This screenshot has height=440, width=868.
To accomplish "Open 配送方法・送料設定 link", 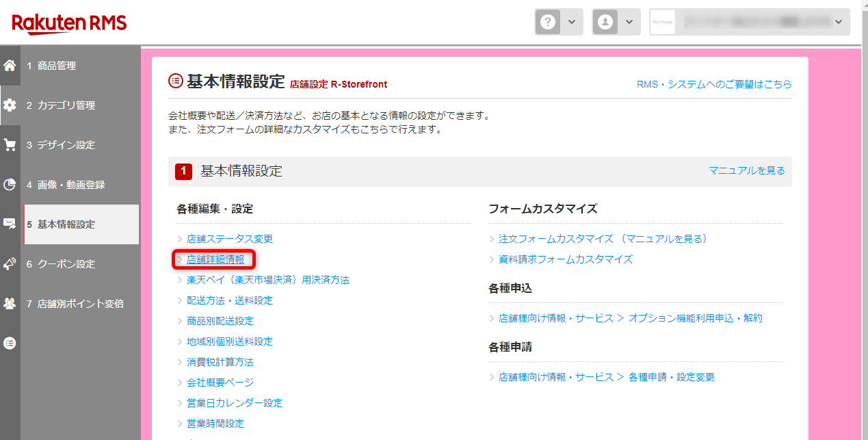I will 229,300.
